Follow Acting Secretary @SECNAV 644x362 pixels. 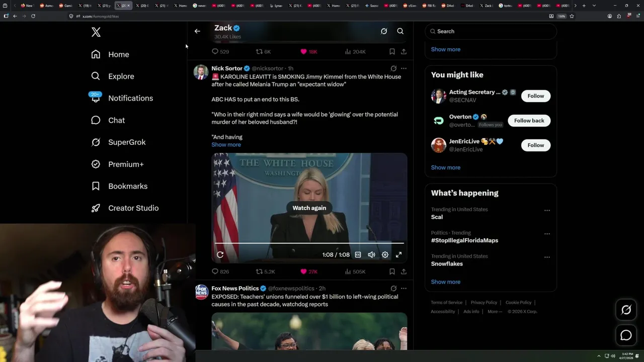(536, 96)
